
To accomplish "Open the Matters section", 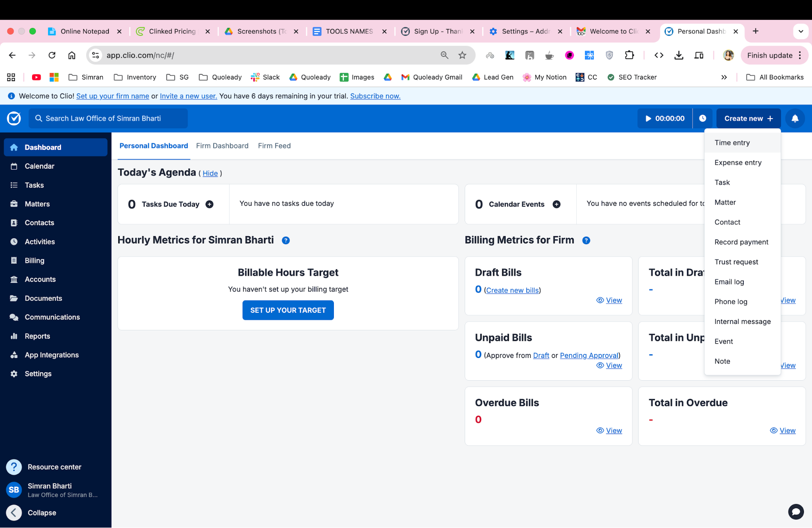I will pos(37,204).
